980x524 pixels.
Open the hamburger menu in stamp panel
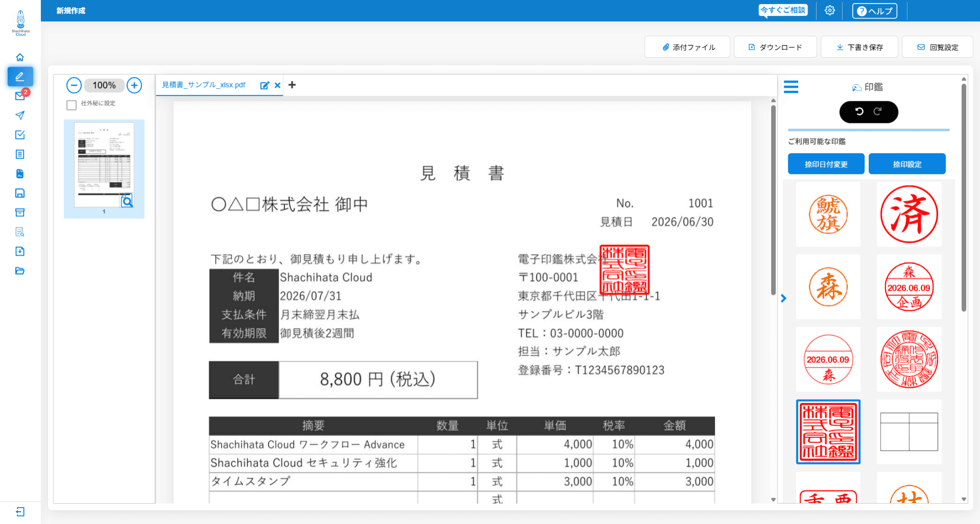[791, 87]
